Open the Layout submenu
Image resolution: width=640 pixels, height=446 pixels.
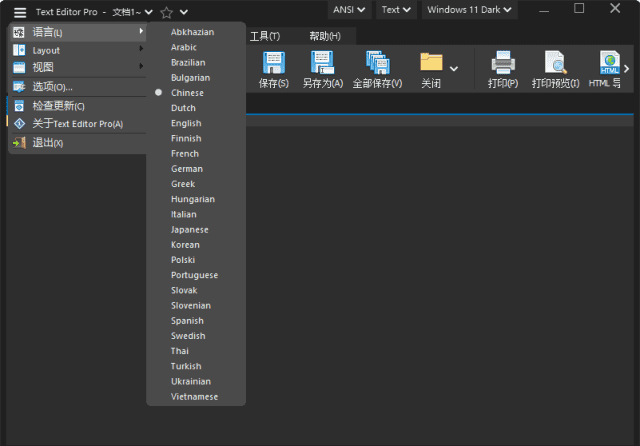(x=78, y=50)
